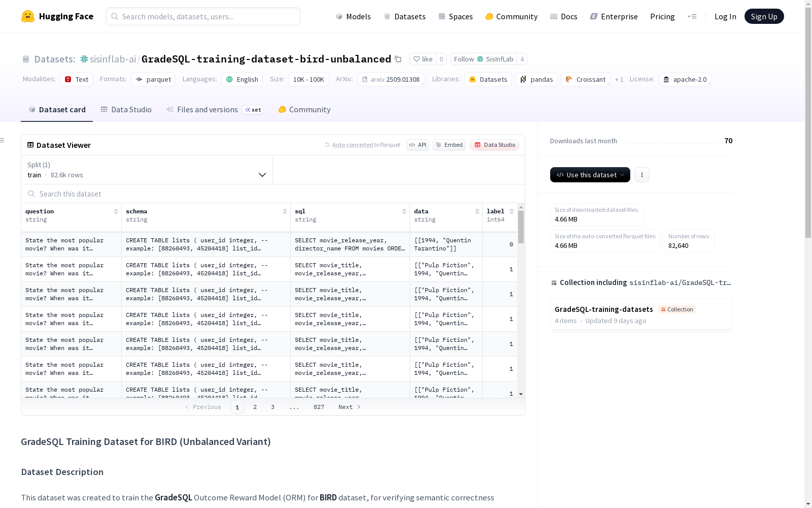Select the first row SQL cell with director_name
Screen dimensions: 812x508
[350, 244]
